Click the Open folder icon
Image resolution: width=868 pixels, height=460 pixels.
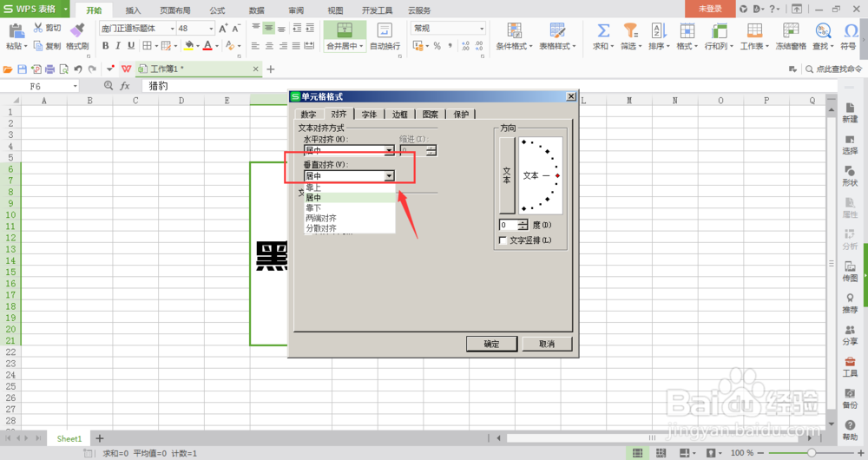[x=8, y=69]
